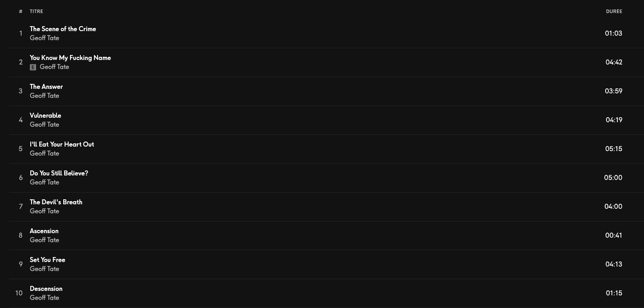Click the TITRE column header
Image resolution: width=644 pixels, height=308 pixels.
pyautogui.click(x=37, y=11)
